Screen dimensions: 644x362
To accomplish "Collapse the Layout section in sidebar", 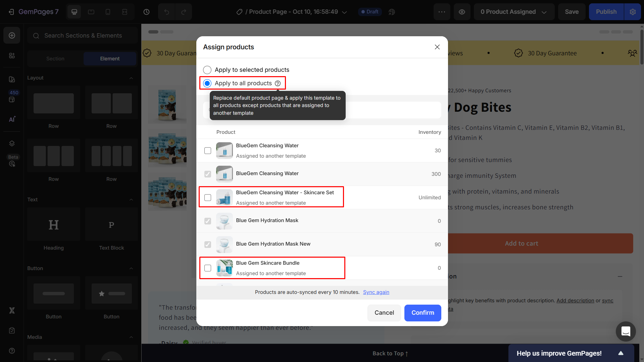I will point(131,78).
